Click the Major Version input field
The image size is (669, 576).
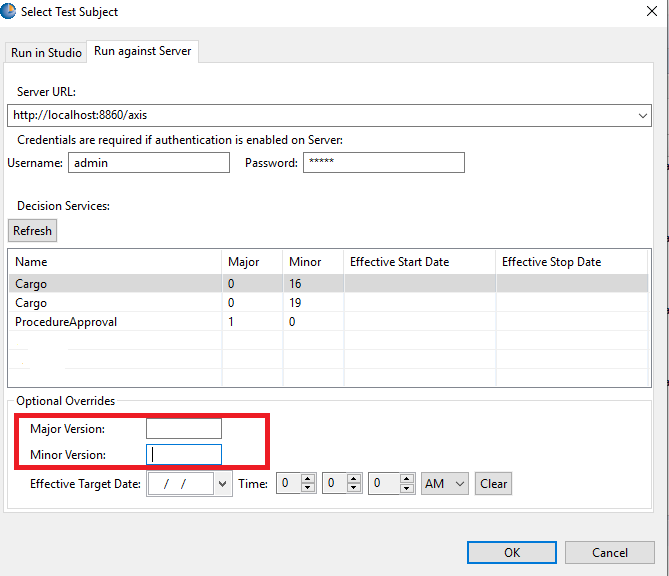(184, 428)
